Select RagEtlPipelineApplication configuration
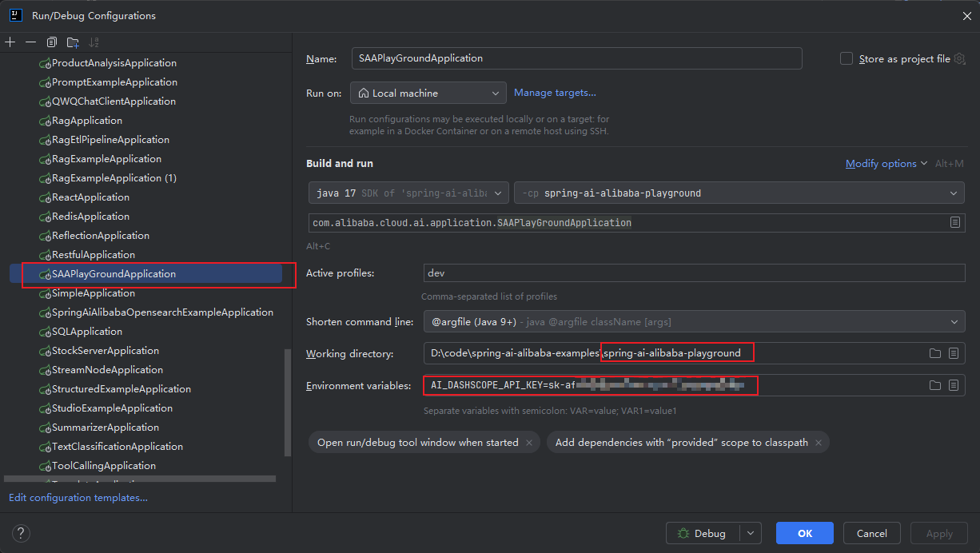980x553 pixels. tap(110, 140)
